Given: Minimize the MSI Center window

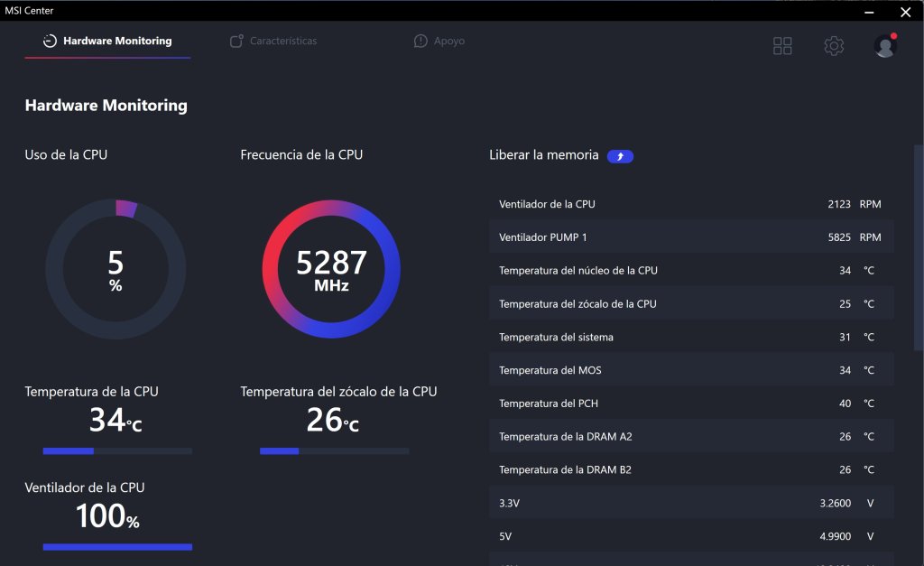Looking at the screenshot, I should [869, 11].
